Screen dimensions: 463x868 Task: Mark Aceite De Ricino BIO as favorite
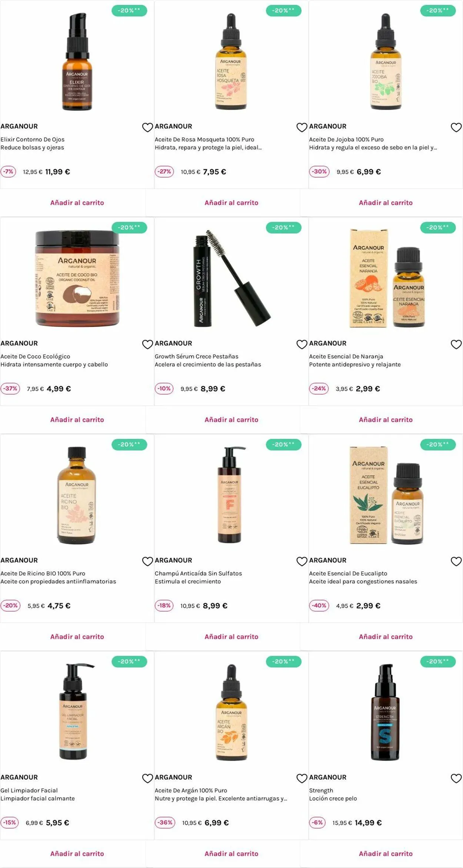click(147, 561)
